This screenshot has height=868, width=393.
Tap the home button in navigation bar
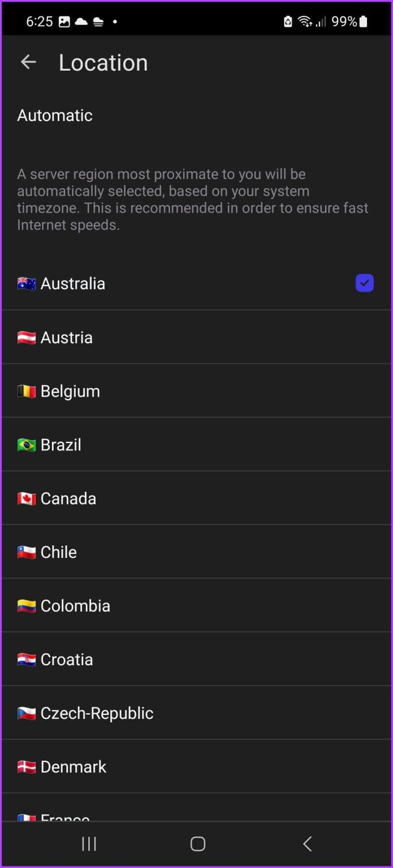(197, 844)
